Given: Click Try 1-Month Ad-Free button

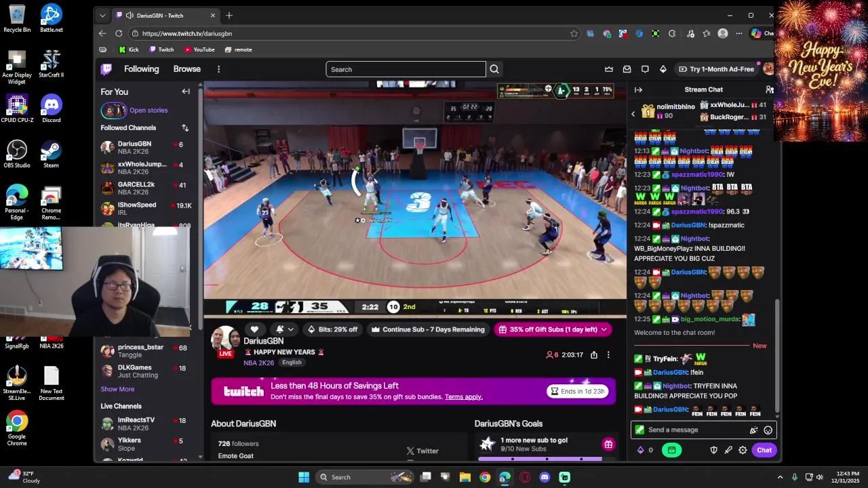Looking at the screenshot, I should point(715,69).
